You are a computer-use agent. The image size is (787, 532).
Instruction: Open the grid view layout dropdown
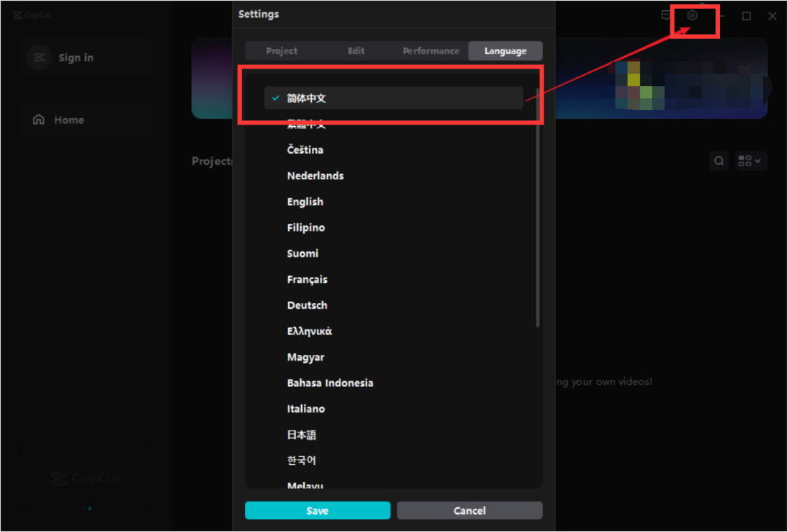point(751,161)
